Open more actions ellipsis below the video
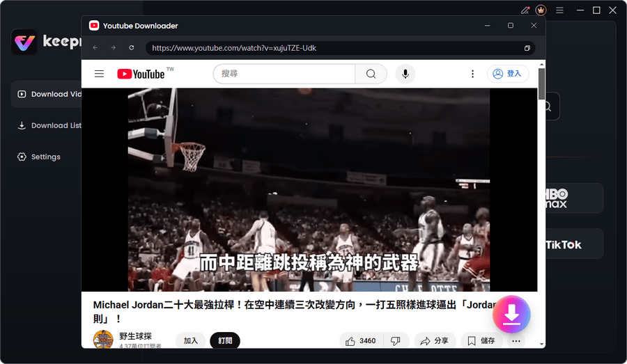Image resolution: width=627 pixels, height=364 pixels. pyautogui.click(x=516, y=341)
